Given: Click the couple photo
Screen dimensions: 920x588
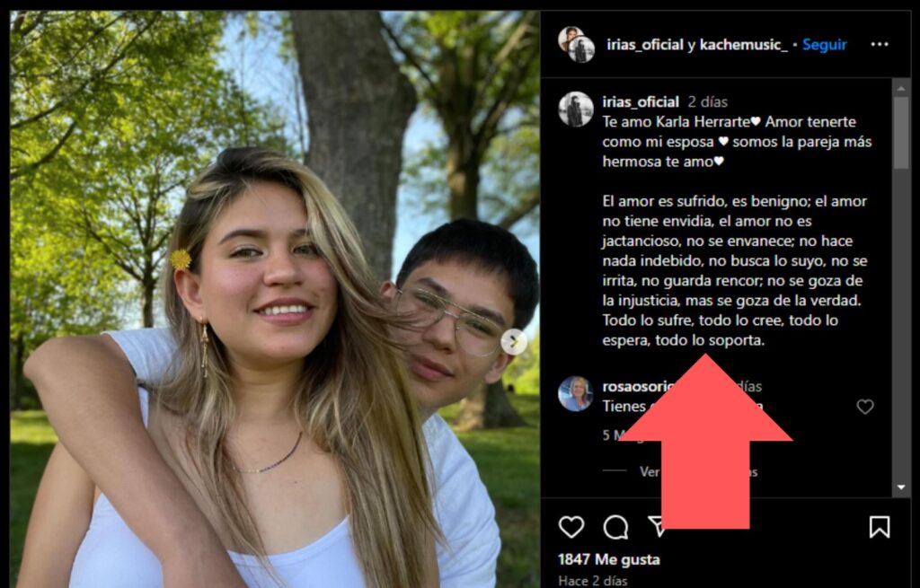Looking at the screenshot, I should 275,299.
